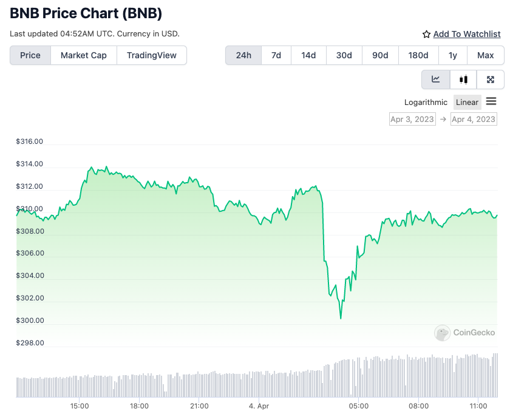510x420 pixels.
Task: Open the Apr 4, 2023 end date picker
Action: tap(474, 119)
